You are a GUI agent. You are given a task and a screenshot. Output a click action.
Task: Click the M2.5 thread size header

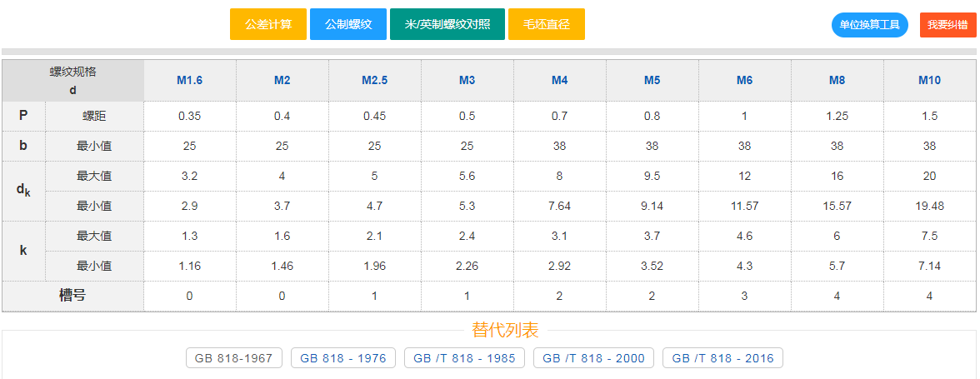tap(375, 81)
